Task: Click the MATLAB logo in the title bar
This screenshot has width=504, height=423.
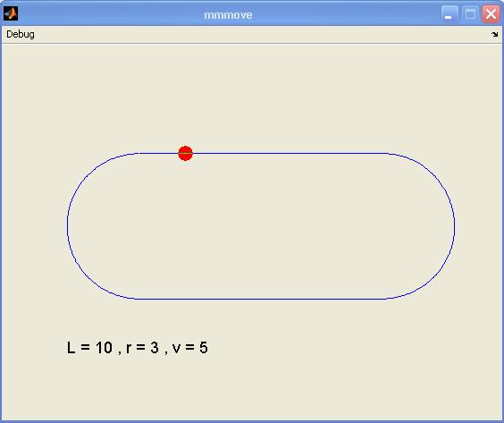Action: coord(11,13)
